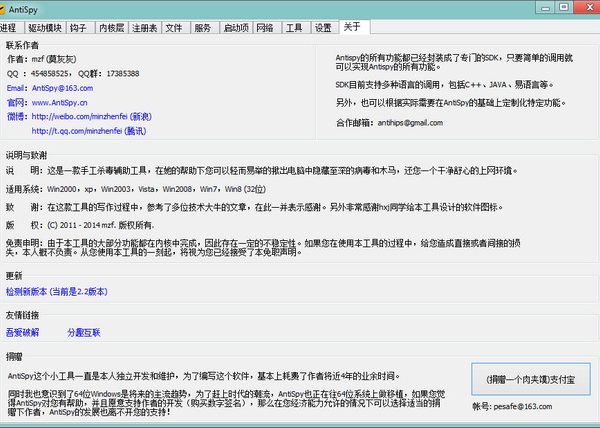Select the 网络 tab

click(x=265, y=27)
